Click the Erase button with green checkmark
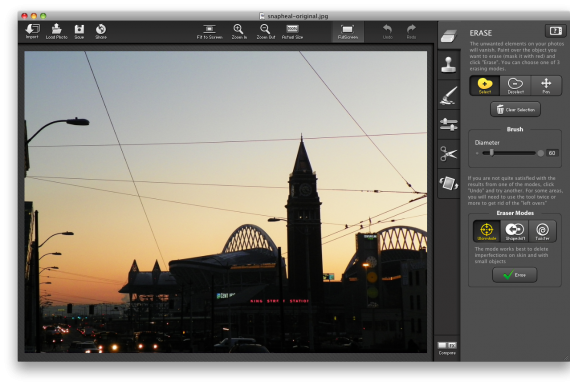Viewport: 570px width, 386px height. [514, 275]
